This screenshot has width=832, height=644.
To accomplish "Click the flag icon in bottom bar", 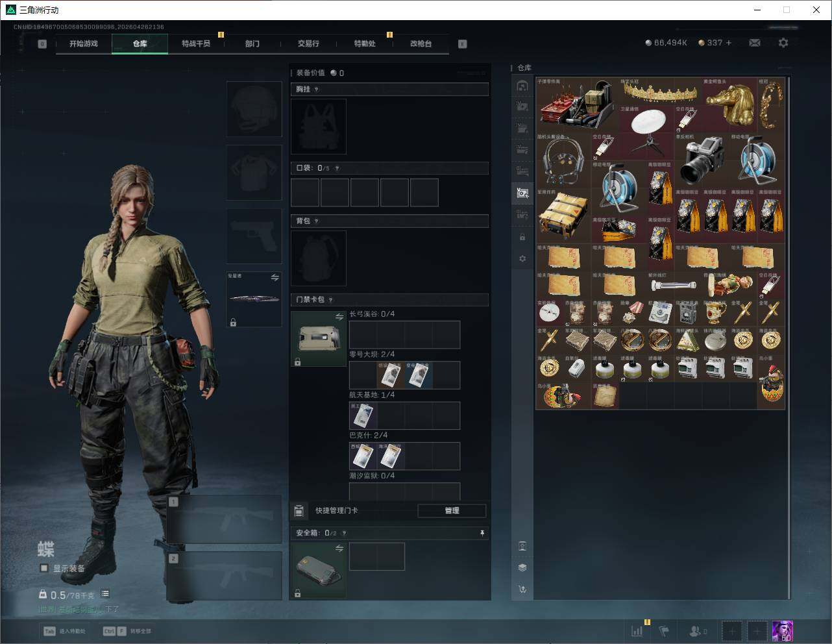I will tap(664, 631).
